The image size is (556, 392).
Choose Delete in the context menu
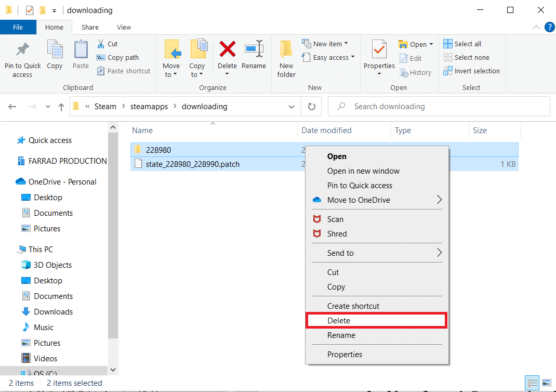tap(377, 321)
